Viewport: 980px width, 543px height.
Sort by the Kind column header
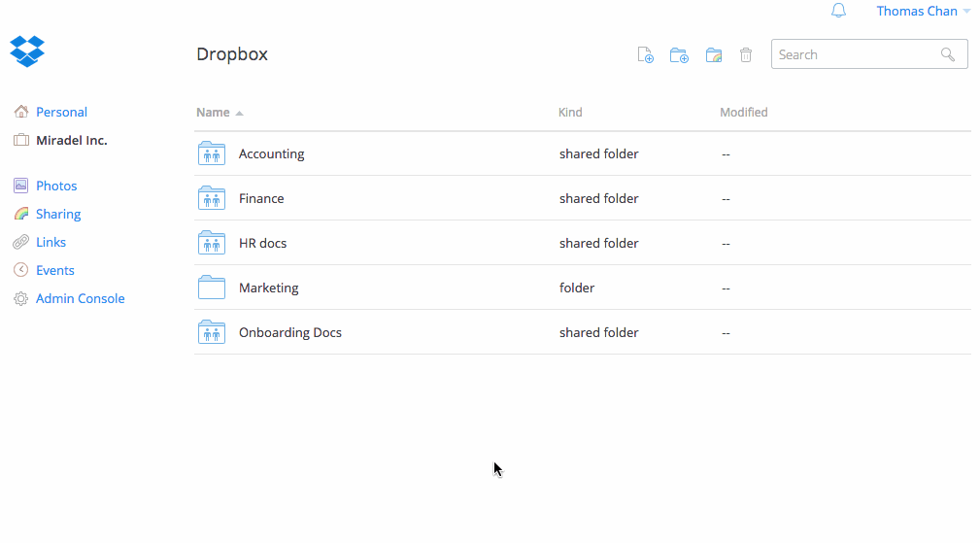[570, 112]
